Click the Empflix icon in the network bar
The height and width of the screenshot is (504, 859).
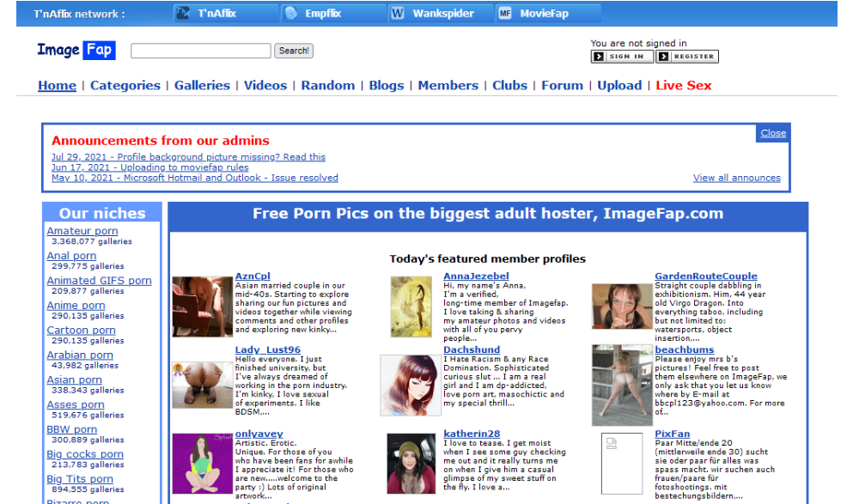click(x=291, y=13)
